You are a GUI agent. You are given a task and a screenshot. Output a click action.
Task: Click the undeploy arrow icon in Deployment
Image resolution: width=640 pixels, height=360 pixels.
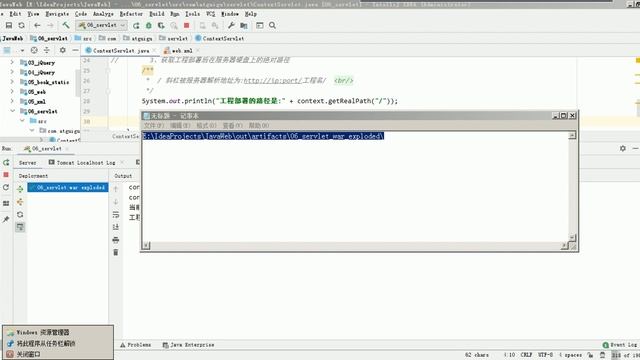click(20, 202)
